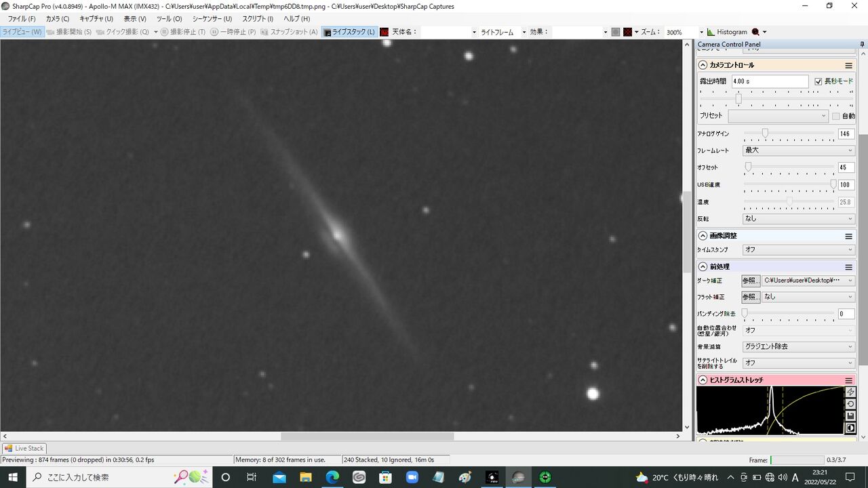Image resolution: width=868 pixels, height=488 pixels.
Task: Open the 画像調整 section hamburger menu
Action: click(x=848, y=236)
